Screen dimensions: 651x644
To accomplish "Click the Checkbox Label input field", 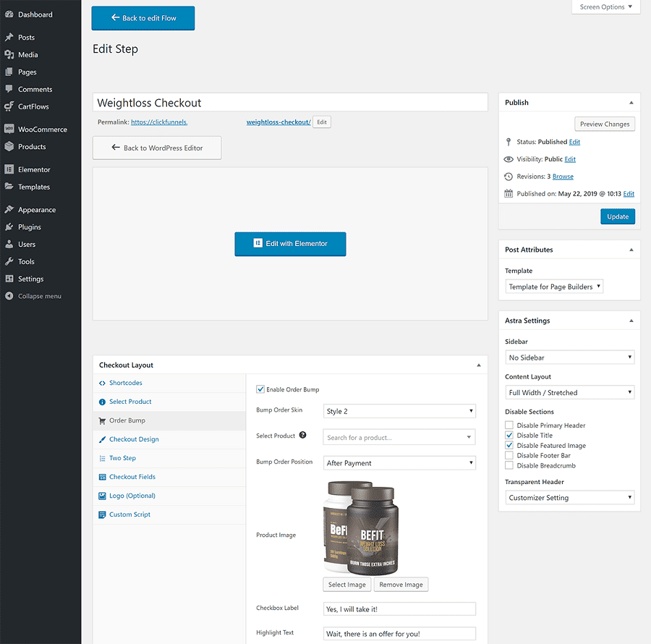I will [399, 609].
